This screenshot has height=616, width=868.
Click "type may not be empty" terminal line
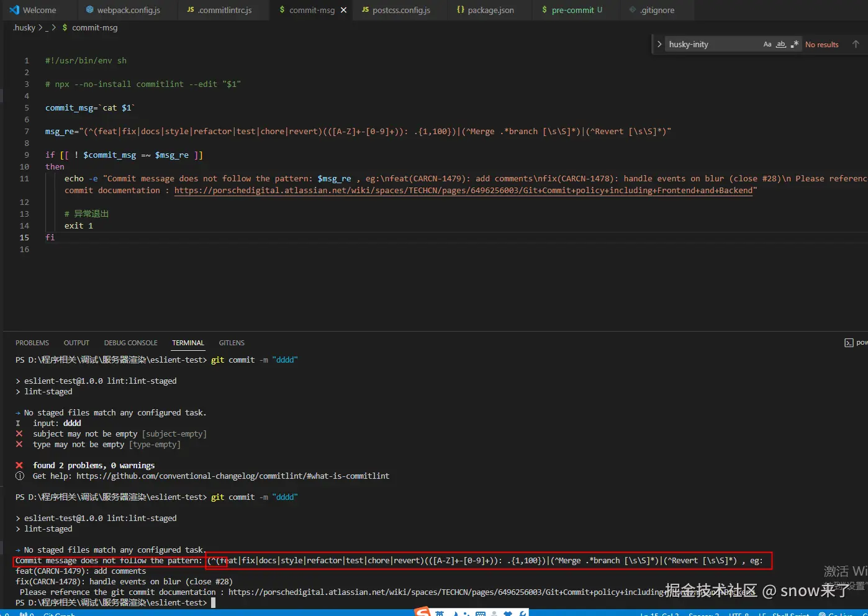point(98,444)
